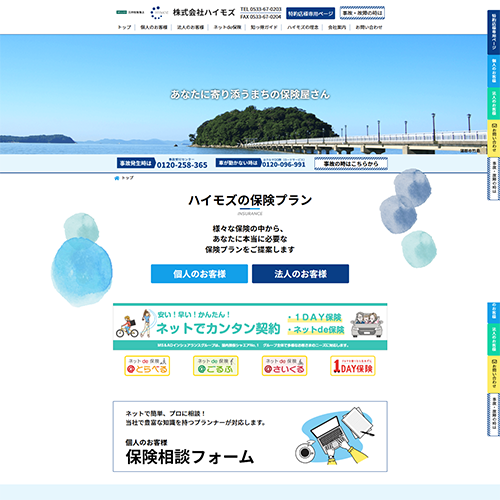Click the 事故発生時は label
Screen dimensions: 500x500
[136, 163]
